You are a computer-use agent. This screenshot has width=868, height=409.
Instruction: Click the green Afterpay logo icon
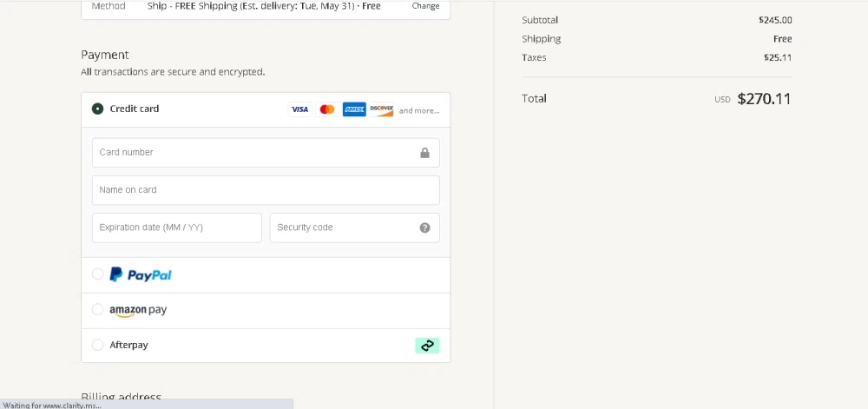coord(427,346)
